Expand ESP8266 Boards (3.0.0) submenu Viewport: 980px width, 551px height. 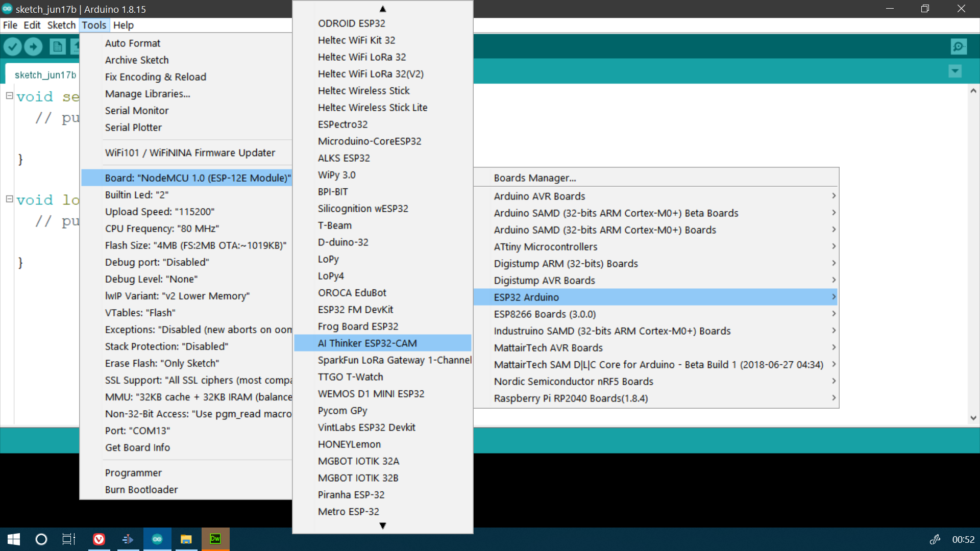pyautogui.click(x=656, y=314)
